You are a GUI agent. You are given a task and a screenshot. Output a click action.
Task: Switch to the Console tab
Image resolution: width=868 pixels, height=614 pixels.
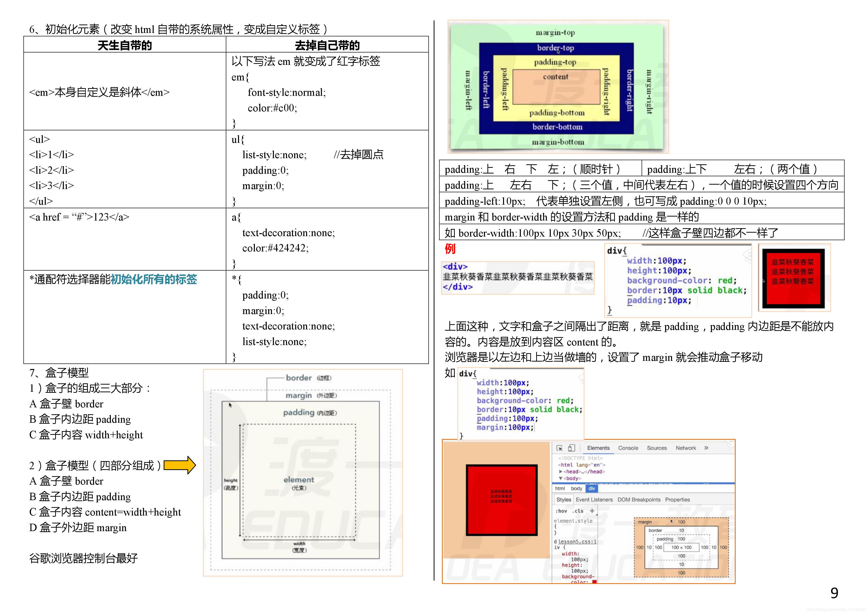coord(628,448)
